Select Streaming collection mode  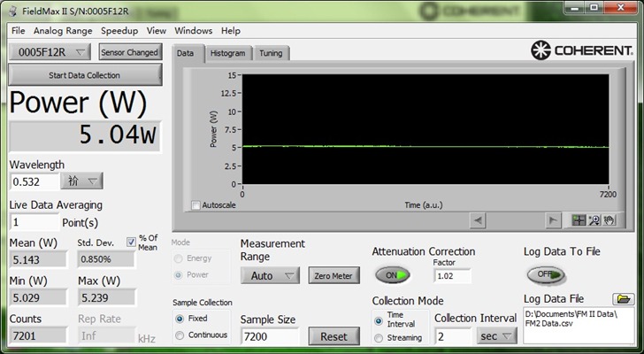[379, 338]
